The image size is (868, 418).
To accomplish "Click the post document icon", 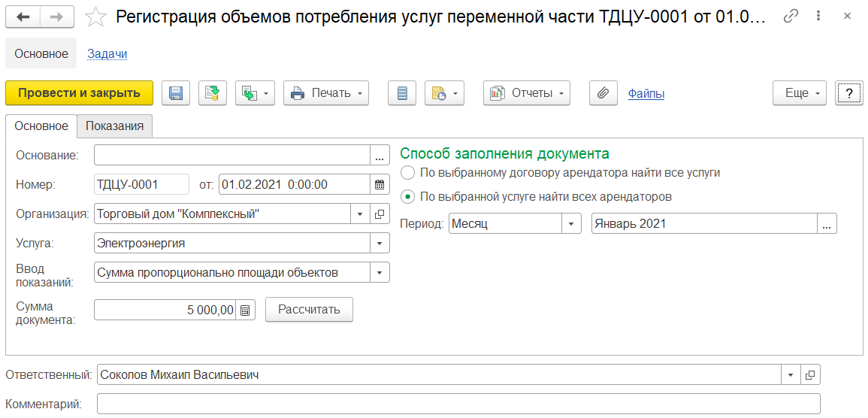I will pyautogui.click(x=213, y=93).
